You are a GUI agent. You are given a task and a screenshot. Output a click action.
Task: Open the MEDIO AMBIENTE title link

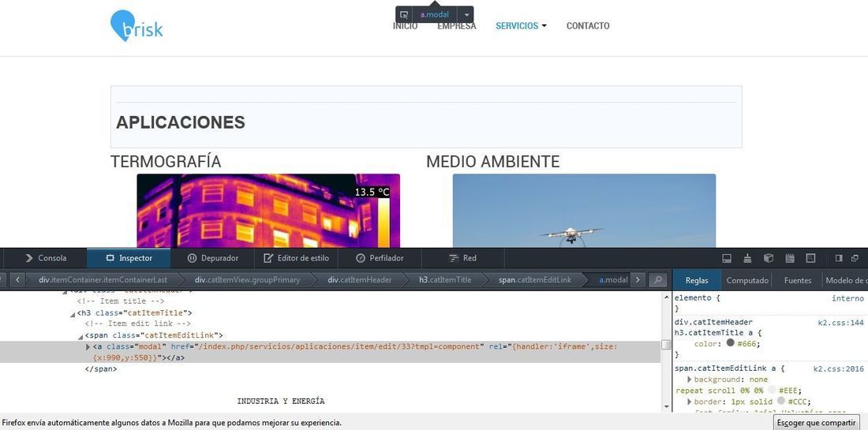(x=492, y=162)
